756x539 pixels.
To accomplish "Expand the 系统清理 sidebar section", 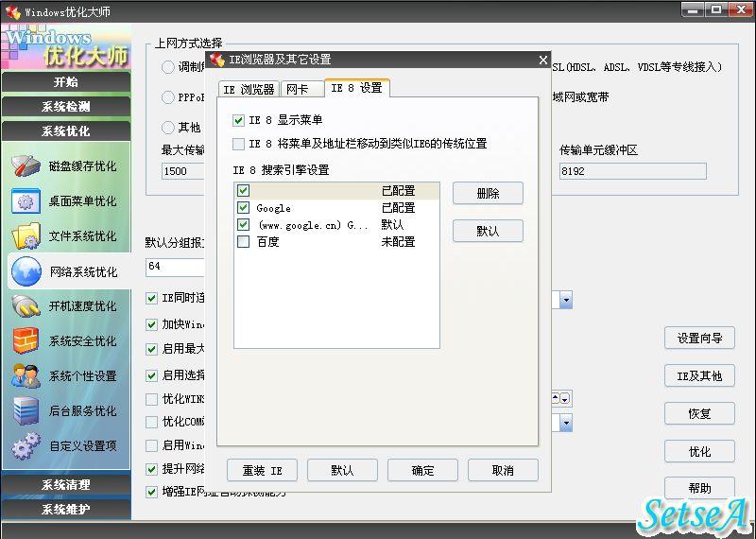I will 66,484.
